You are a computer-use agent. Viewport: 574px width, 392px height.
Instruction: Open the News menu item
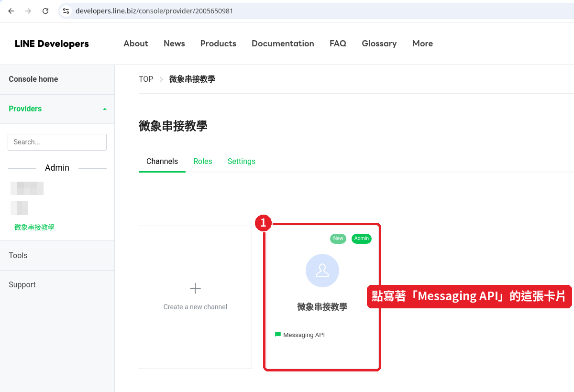tap(174, 44)
